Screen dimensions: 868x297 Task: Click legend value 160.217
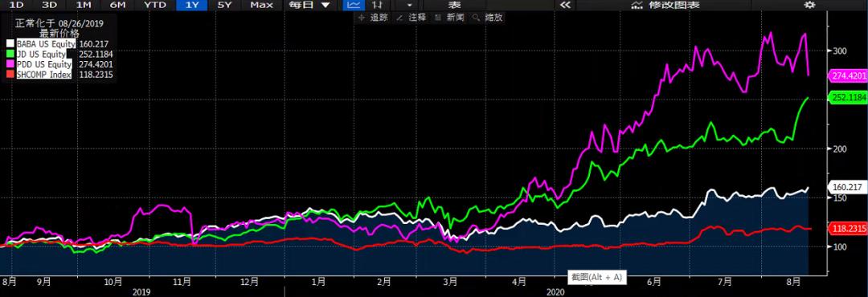94,43
